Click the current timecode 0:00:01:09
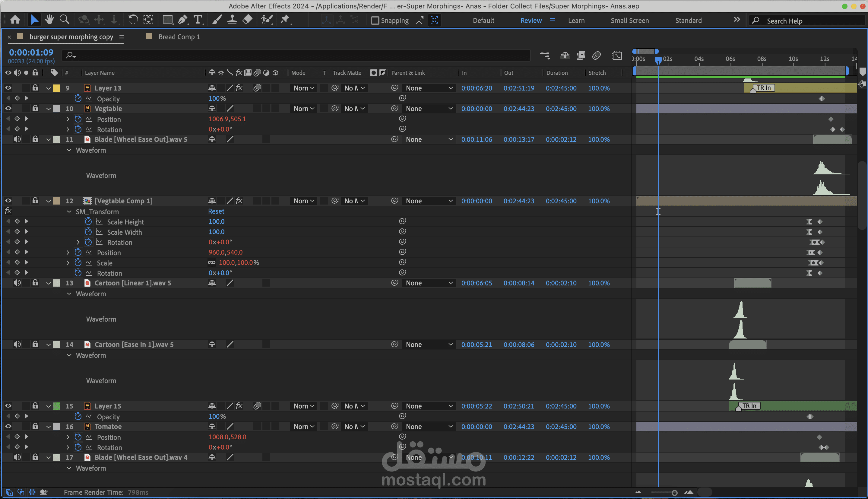The height and width of the screenshot is (499, 868). click(31, 52)
